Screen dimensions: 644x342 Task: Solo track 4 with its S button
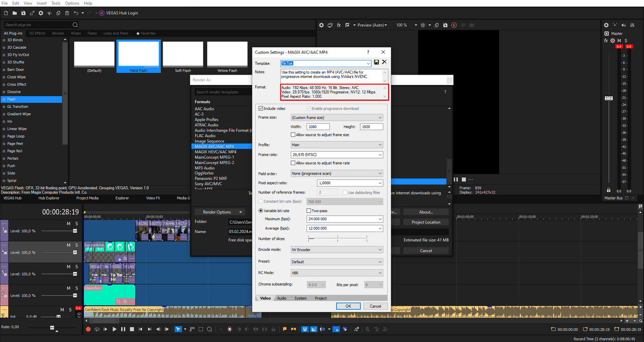click(77, 245)
